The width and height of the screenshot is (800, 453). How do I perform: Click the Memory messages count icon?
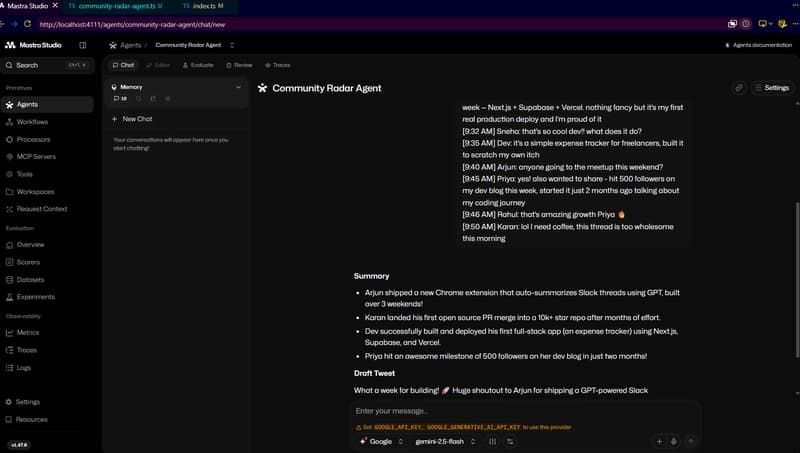[x=120, y=98]
